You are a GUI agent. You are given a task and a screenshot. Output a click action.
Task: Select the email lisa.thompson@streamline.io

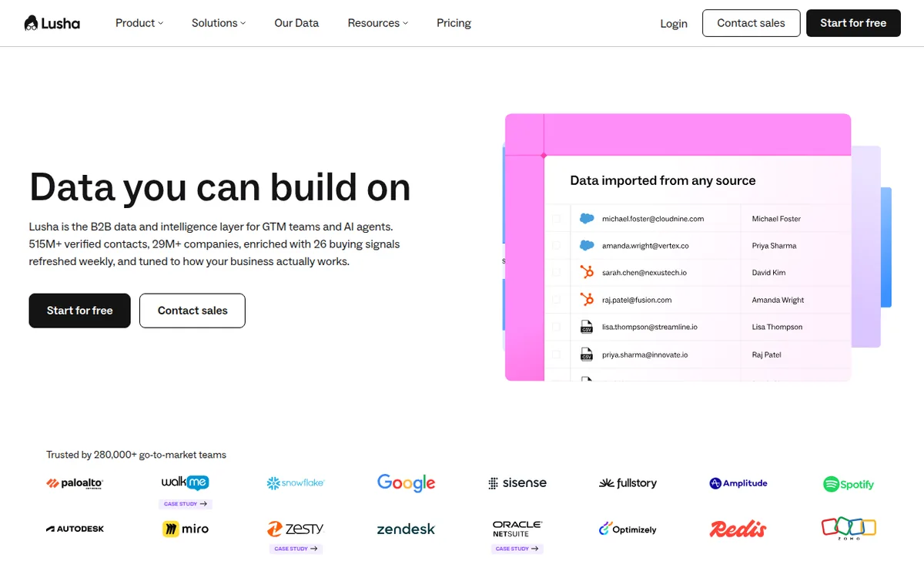[650, 327]
